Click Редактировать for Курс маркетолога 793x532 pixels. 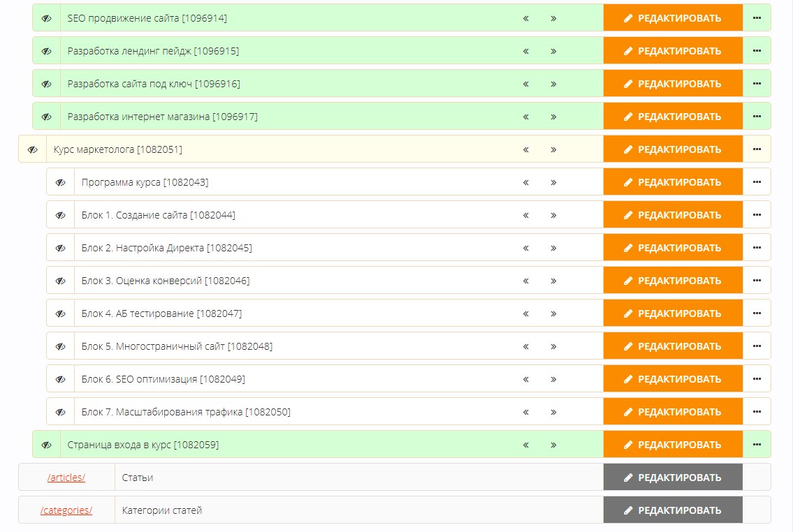(x=673, y=149)
